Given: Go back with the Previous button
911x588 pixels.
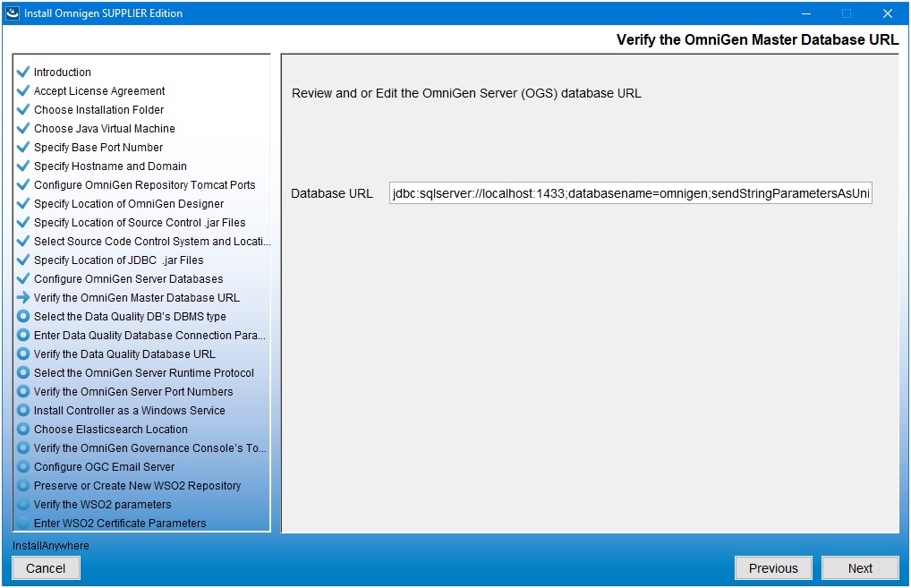Looking at the screenshot, I should [x=772, y=568].
